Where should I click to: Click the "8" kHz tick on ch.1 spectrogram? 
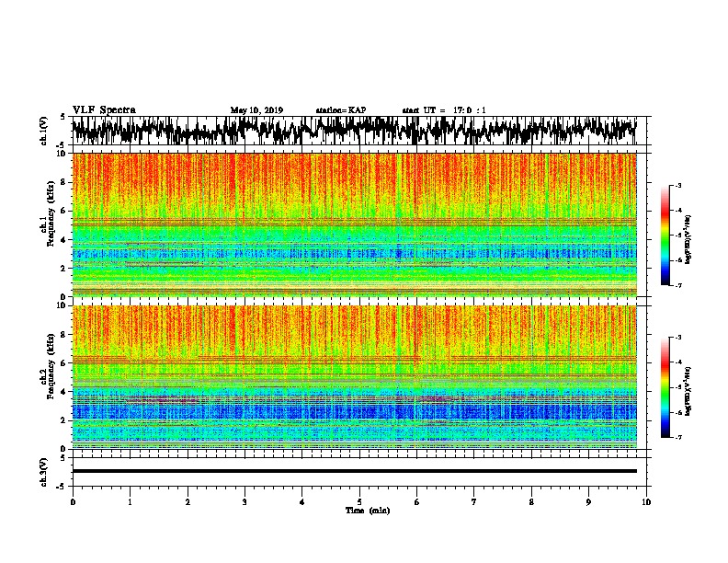coord(64,182)
